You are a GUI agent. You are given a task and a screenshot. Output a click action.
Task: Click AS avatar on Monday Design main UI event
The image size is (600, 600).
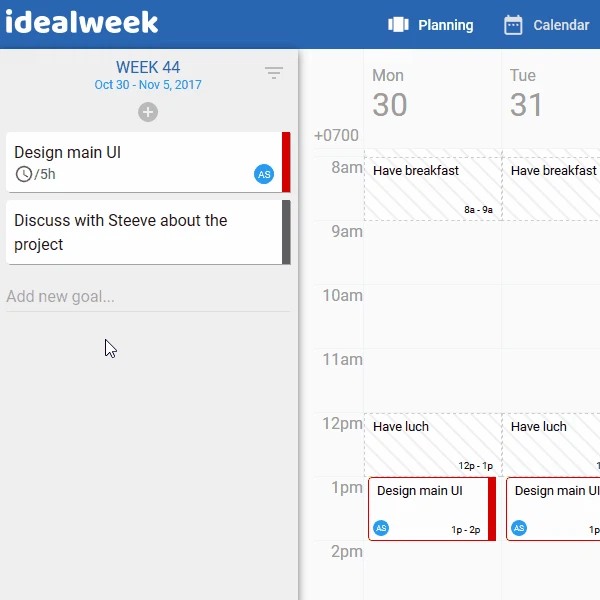coord(381,528)
